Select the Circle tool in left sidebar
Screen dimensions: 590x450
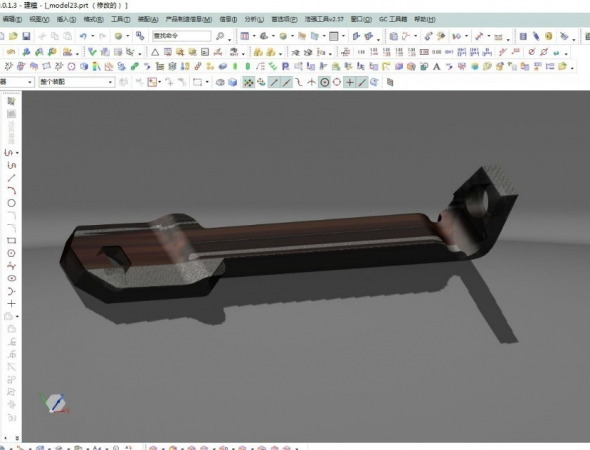point(11,203)
